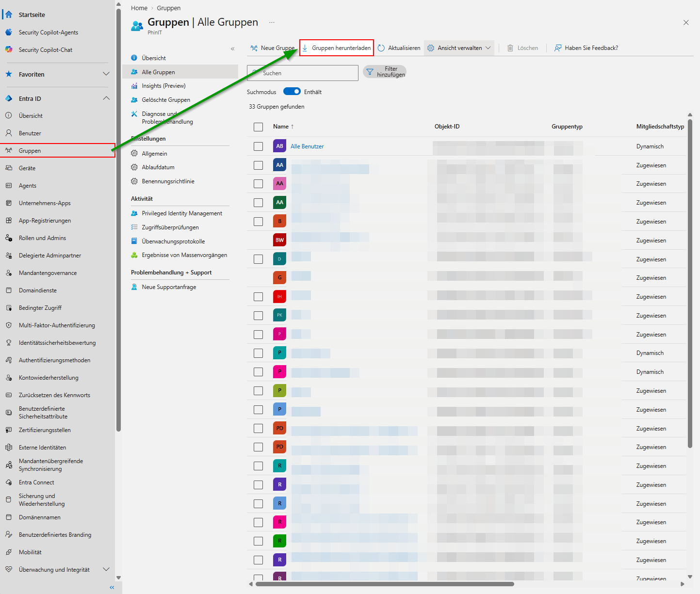Click the Zurücksetzen des Kennworts icon
The width and height of the screenshot is (700, 594).
[9, 395]
